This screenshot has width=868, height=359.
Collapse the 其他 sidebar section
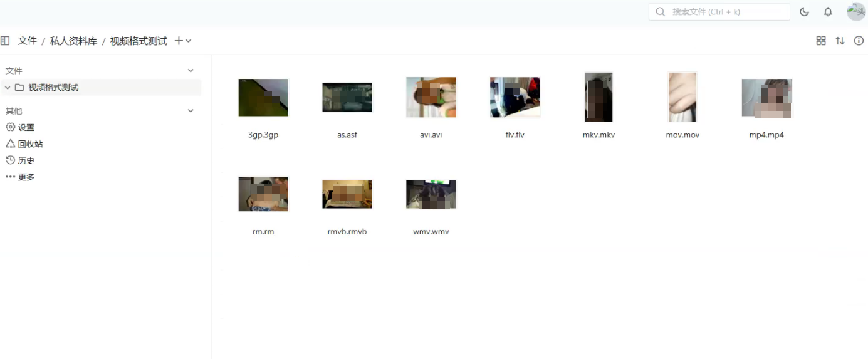pos(191,111)
